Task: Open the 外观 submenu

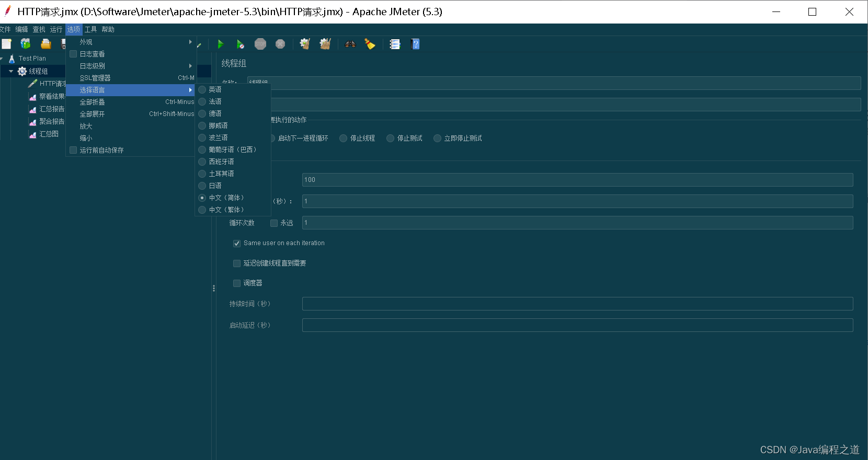Action: [131, 42]
